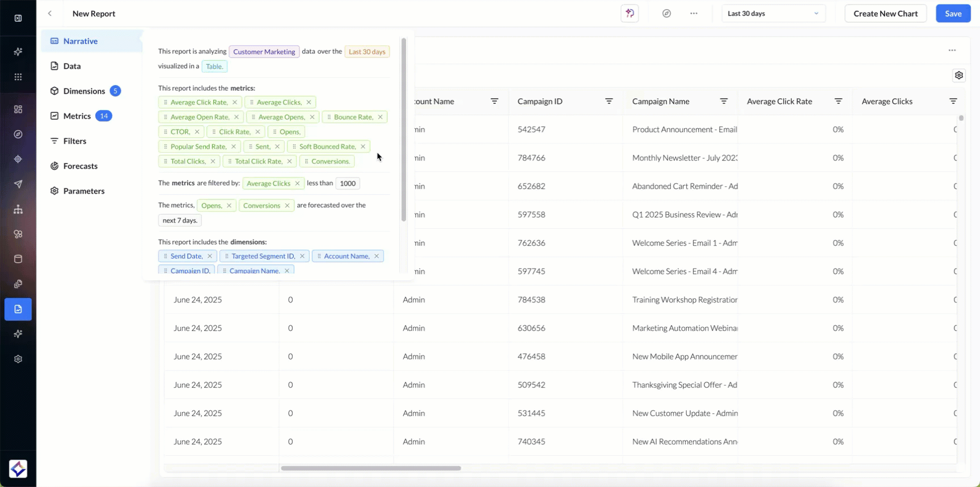Switch to the Metrics tab
This screenshot has width=980, height=487.
click(x=77, y=116)
